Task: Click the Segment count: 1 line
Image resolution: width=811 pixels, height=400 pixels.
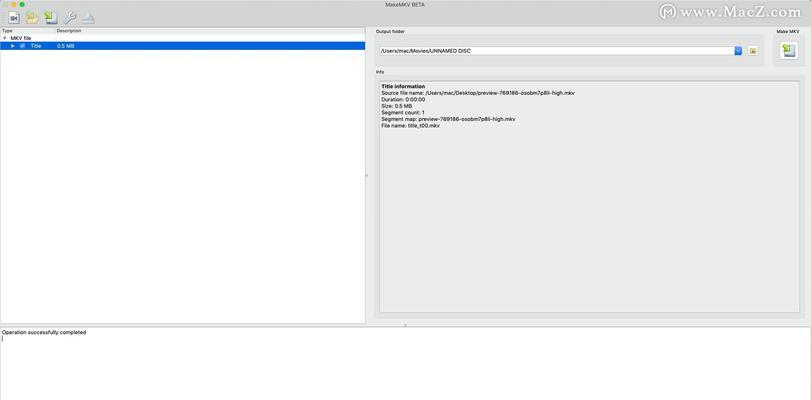Action: pyautogui.click(x=403, y=113)
